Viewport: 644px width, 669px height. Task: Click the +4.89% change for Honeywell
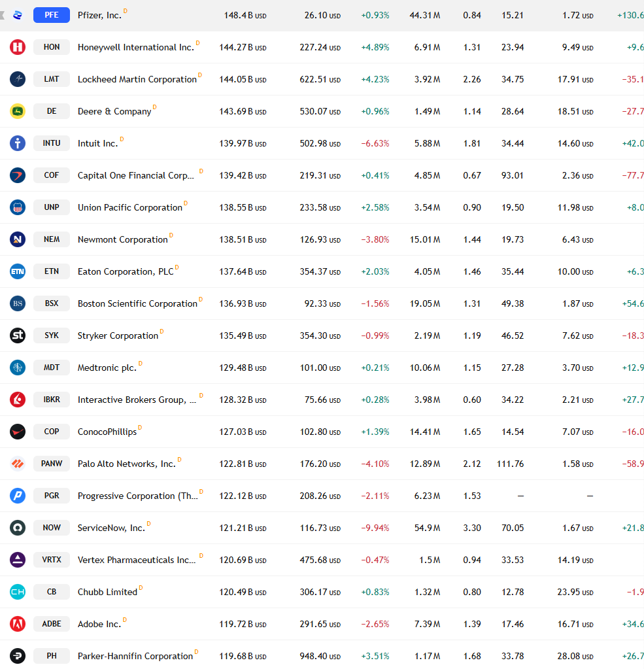(x=375, y=47)
